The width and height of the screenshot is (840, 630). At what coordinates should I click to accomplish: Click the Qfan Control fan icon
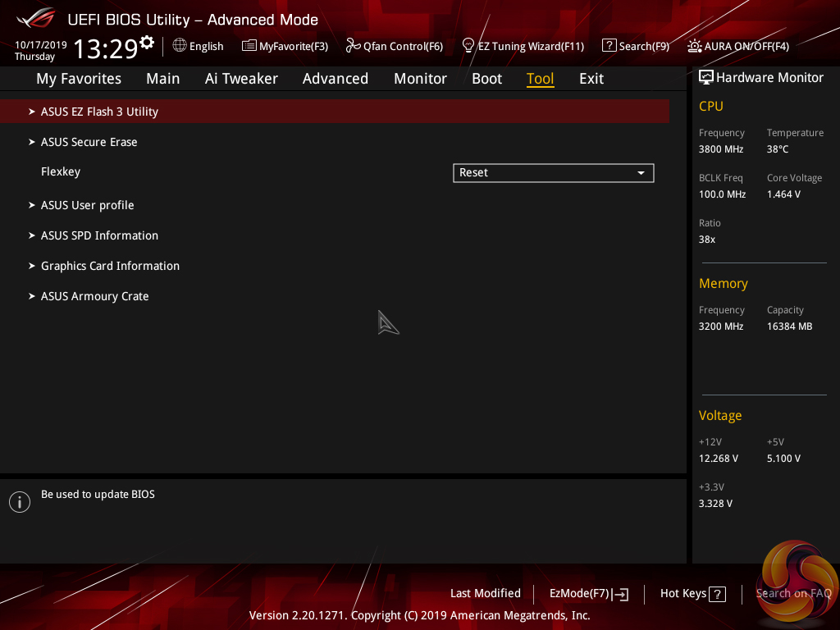tap(353, 46)
